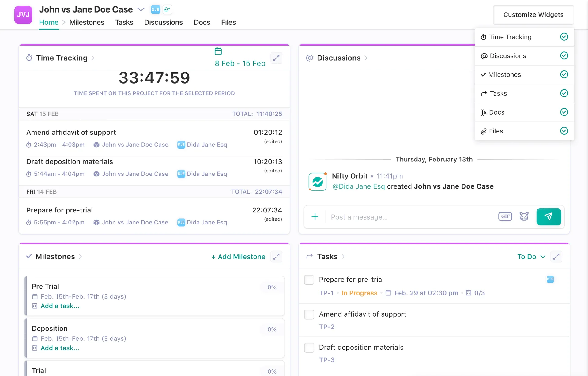
Task: Click the Customize Widgets button
Action: click(x=533, y=15)
